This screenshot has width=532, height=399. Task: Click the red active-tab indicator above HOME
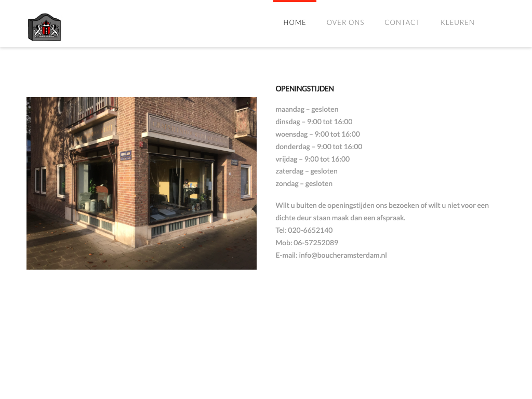tap(295, 1)
